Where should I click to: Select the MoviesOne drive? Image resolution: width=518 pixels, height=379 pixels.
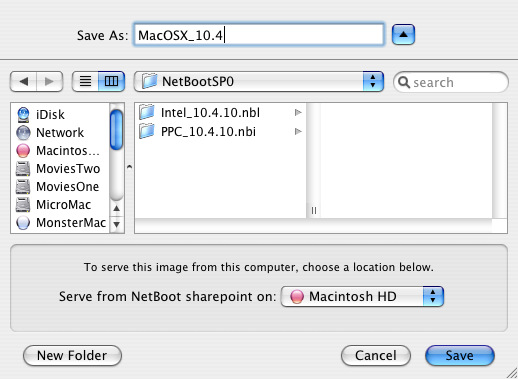[60, 187]
